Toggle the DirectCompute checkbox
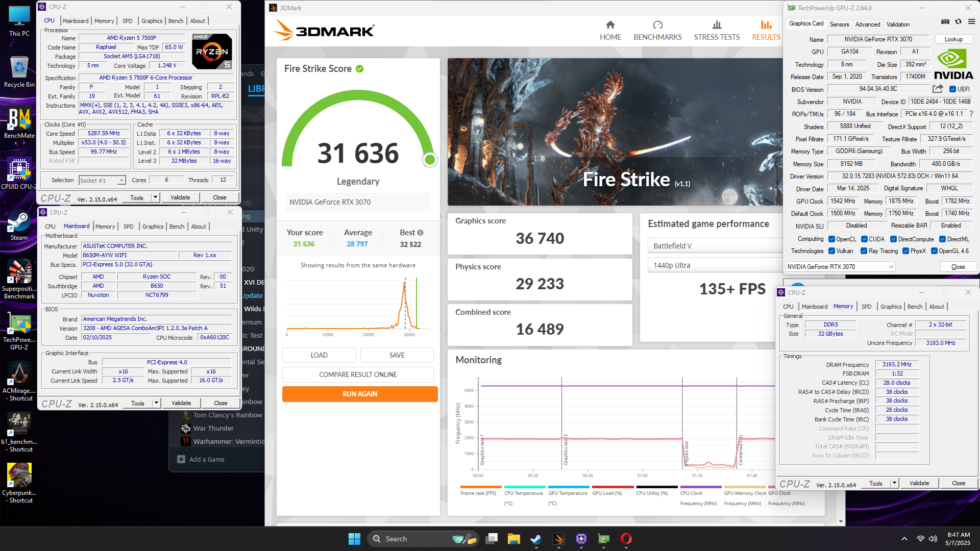The width and height of the screenshot is (980, 551). [x=893, y=239]
